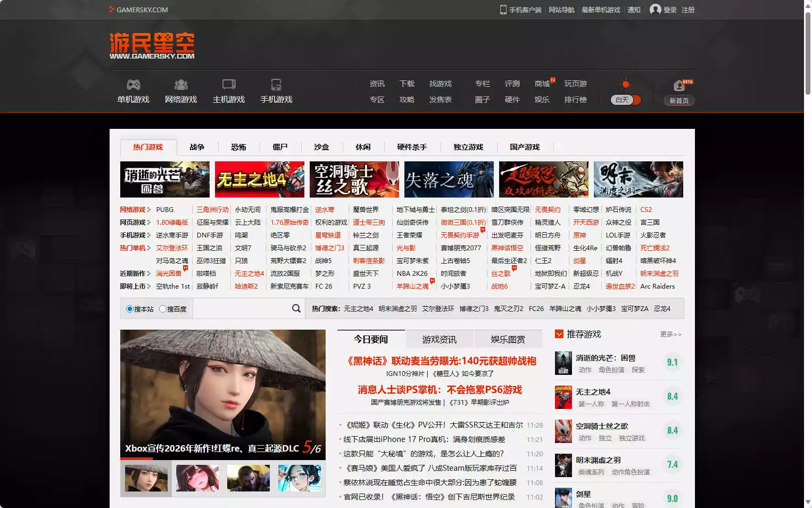
Task: Open the 资讯 navigation link
Action: click(377, 84)
